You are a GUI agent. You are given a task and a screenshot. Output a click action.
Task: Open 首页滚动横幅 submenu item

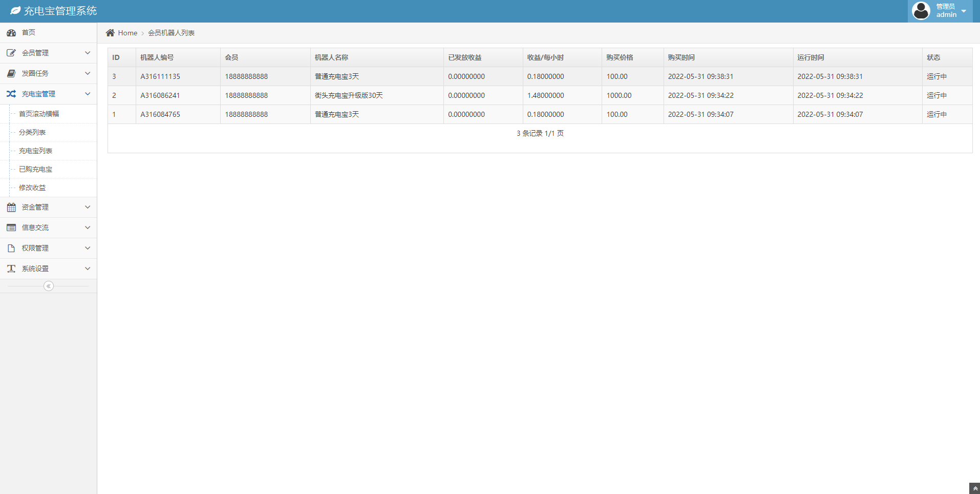click(39, 114)
